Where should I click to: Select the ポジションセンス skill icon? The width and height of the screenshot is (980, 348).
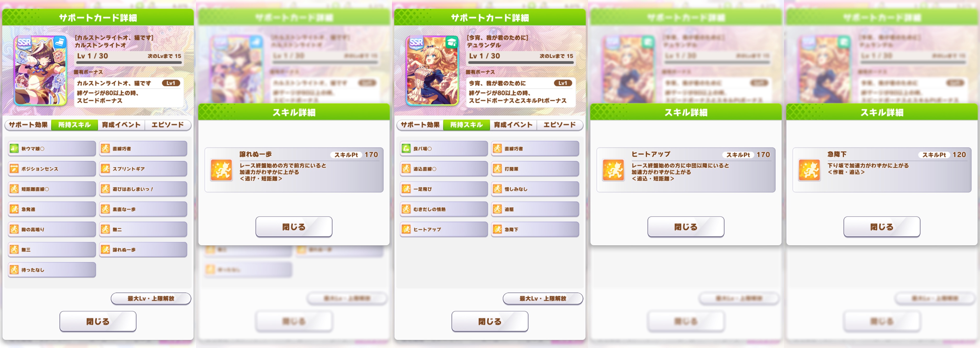tap(14, 169)
